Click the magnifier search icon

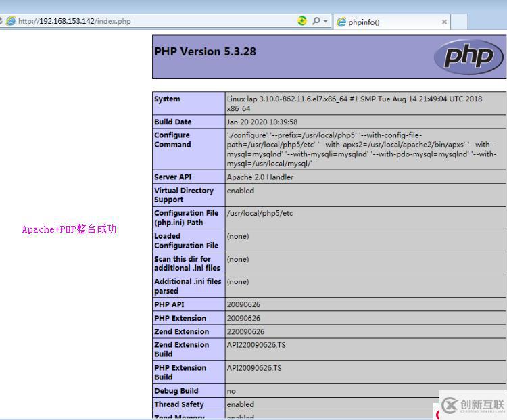316,21
